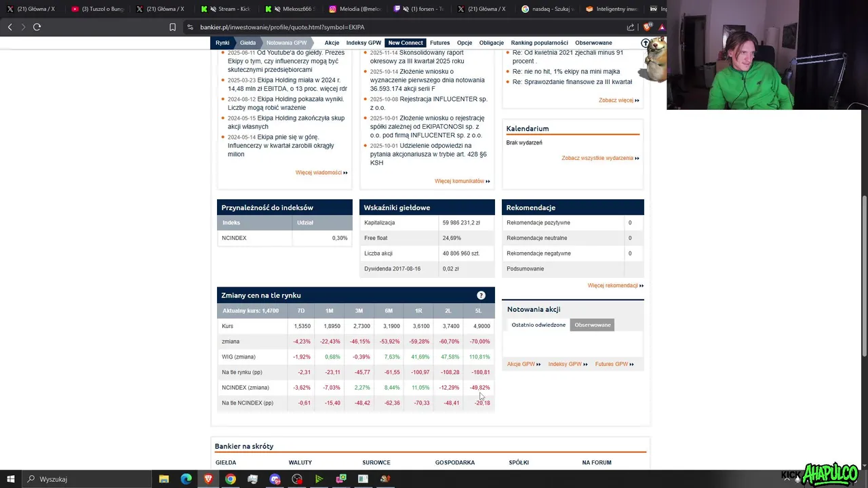Open the Indeksy GPW menu item
868x488 pixels.
click(363, 43)
